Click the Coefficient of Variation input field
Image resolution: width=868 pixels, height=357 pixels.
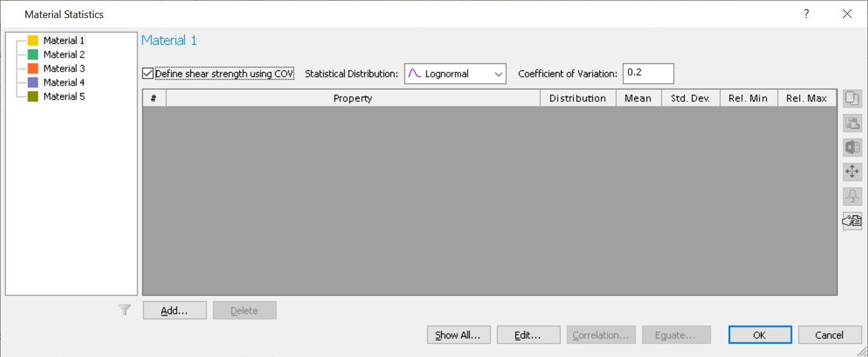pyautogui.click(x=648, y=74)
